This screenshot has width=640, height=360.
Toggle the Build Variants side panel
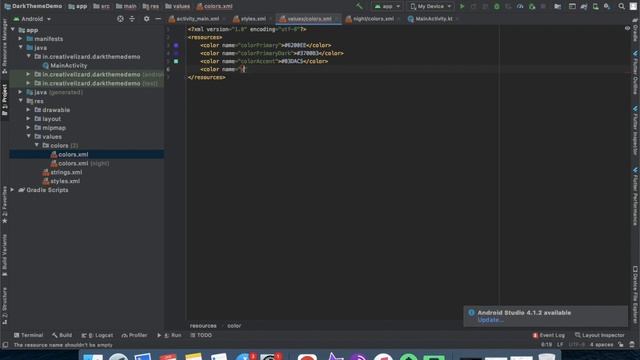click(4, 255)
